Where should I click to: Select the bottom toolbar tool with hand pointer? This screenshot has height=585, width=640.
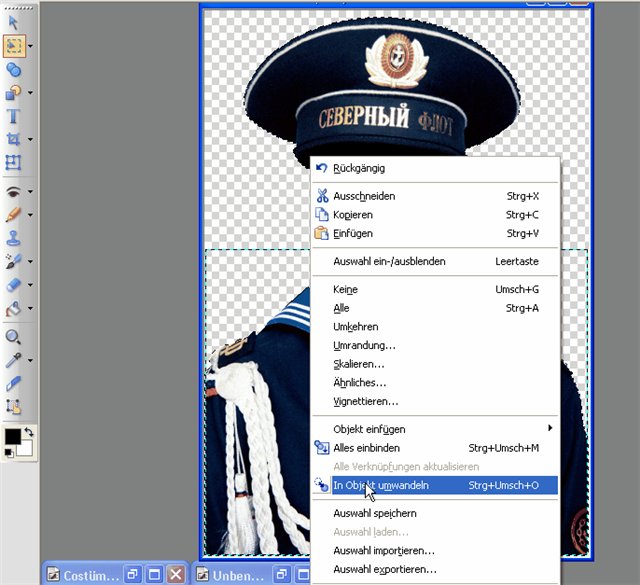point(13,407)
